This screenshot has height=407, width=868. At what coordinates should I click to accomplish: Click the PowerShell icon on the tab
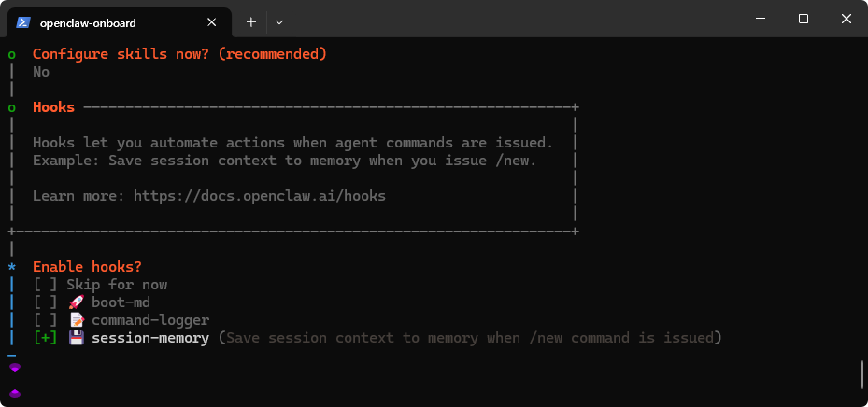click(22, 21)
